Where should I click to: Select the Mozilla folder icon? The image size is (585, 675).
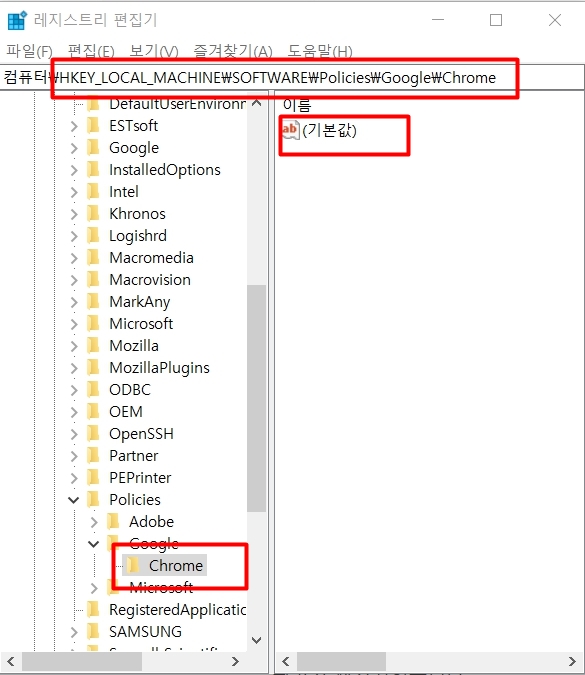click(x=93, y=345)
